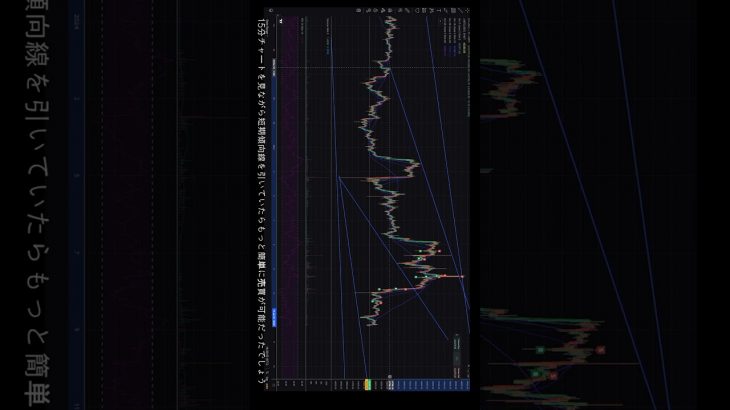
Task: Toggle the magnet mode tool
Action: coord(390,10)
